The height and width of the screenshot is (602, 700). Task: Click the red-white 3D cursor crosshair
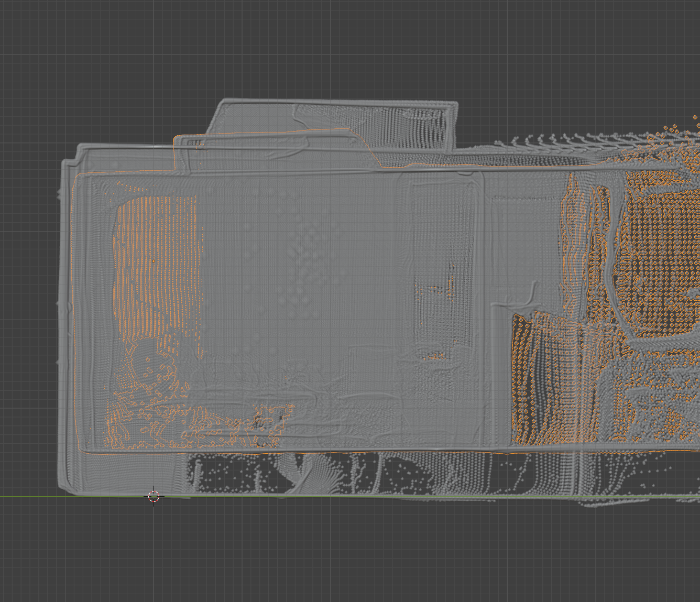[x=154, y=496]
